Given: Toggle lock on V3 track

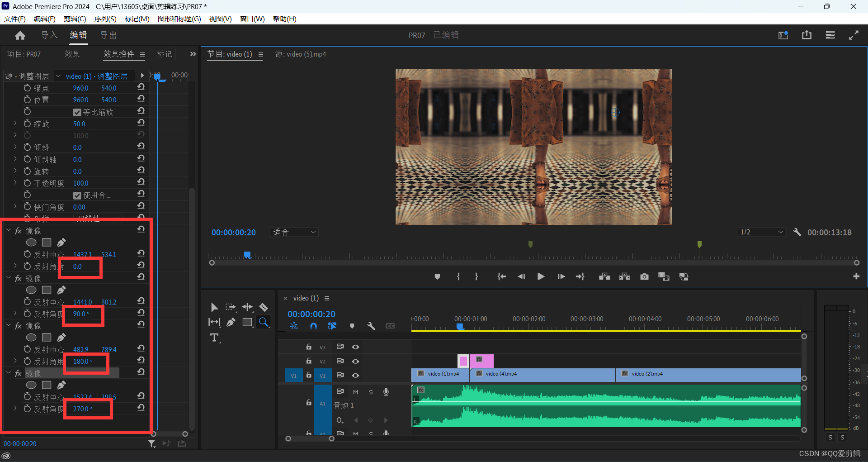Looking at the screenshot, I should 309,347.
